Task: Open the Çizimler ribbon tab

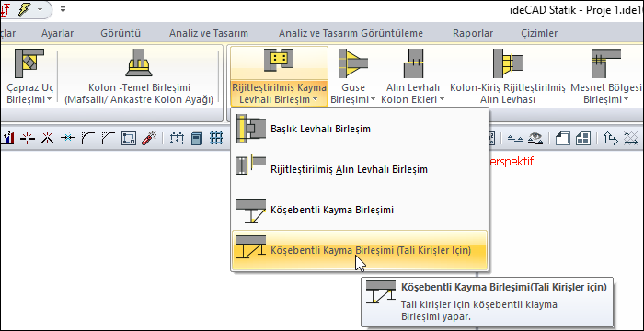Action: 539,33
